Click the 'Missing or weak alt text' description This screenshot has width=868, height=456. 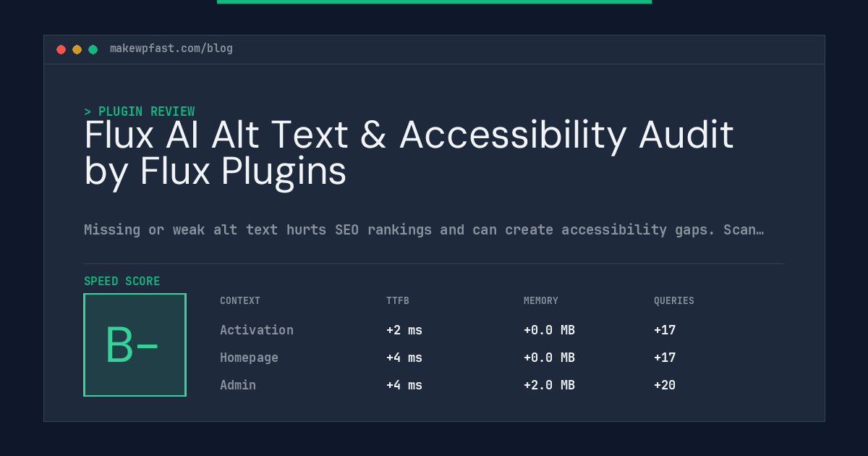coord(424,230)
